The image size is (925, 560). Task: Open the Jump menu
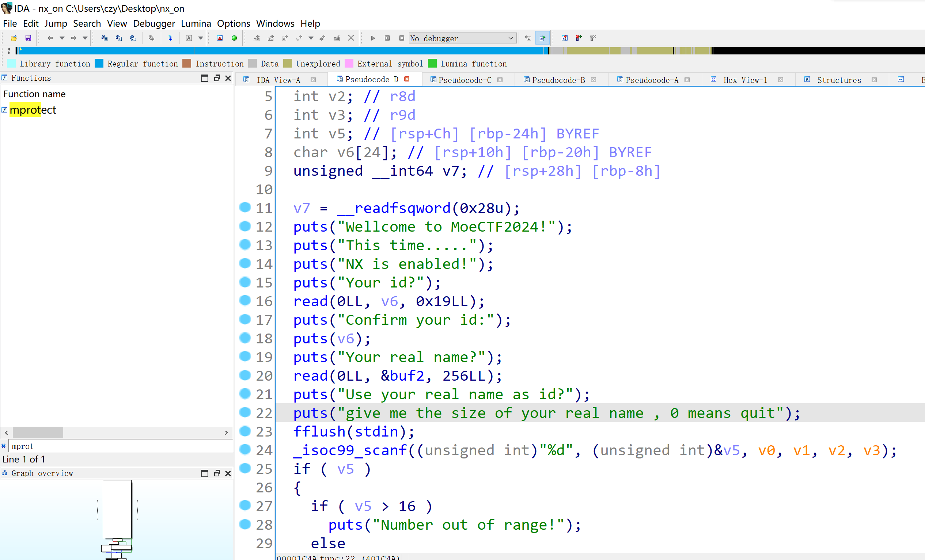(56, 23)
